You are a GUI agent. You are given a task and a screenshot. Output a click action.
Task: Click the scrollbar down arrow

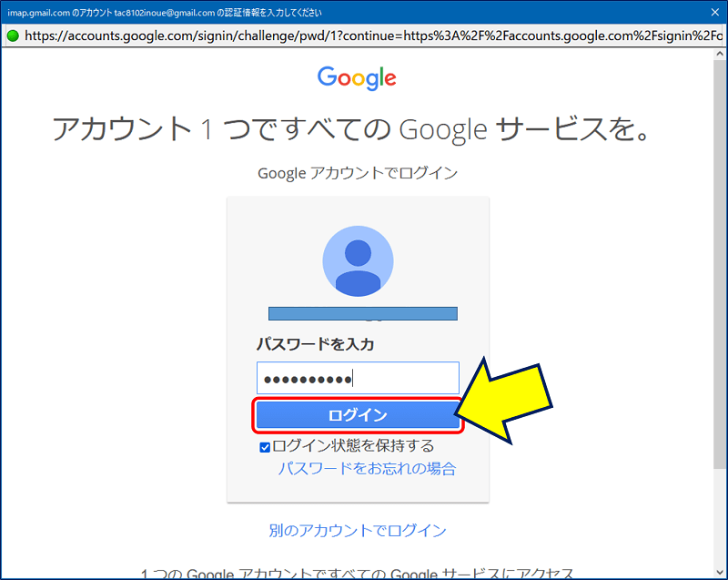[720, 572]
